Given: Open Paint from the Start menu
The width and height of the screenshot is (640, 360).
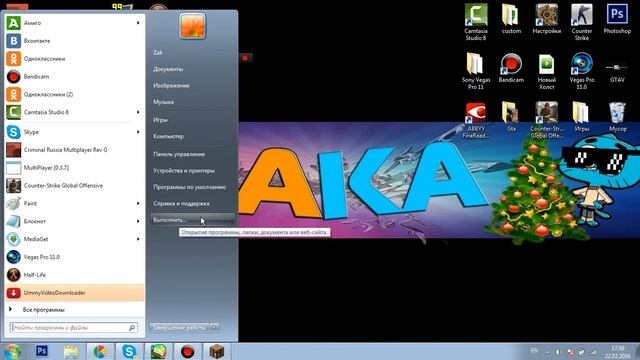Looking at the screenshot, I should click(75, 203).
